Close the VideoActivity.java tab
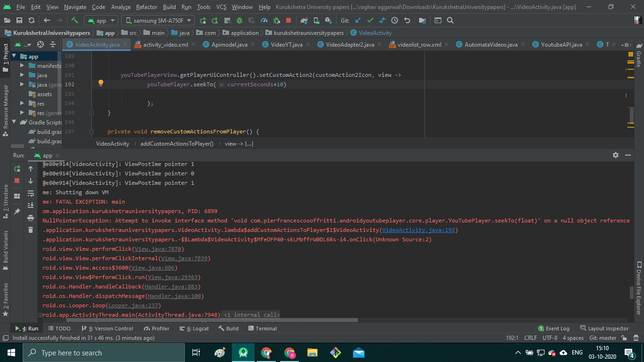This screenshot has width=644, height=362. tap(125, 45)
